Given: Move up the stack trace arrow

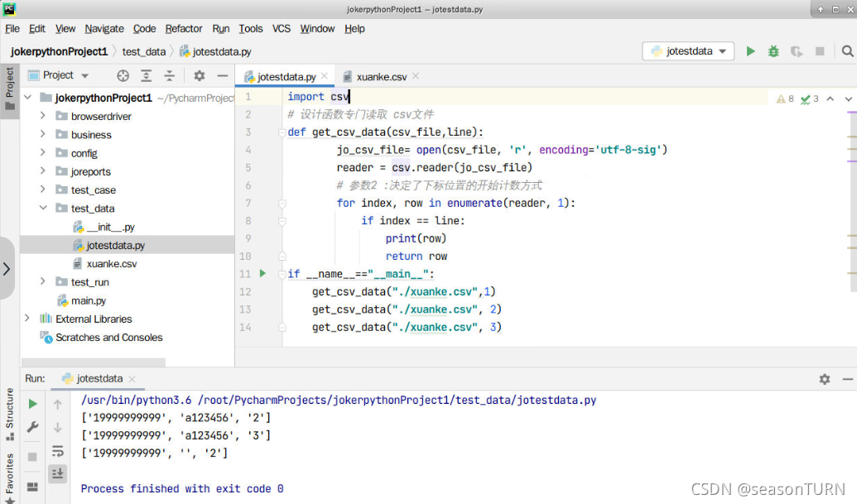Looking at the screenshot, I should click(x=57, y=404).
